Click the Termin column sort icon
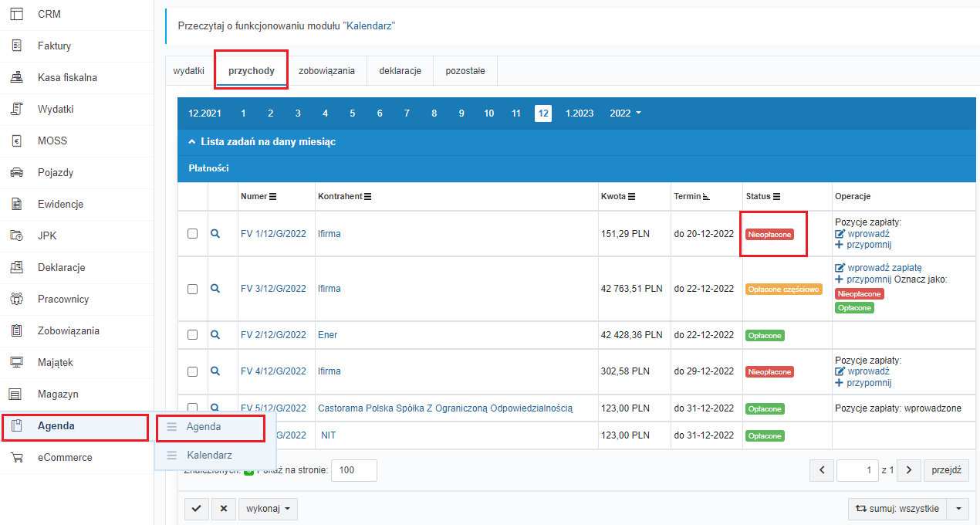This screenshot has width=980, height=525. click(706, 197)
